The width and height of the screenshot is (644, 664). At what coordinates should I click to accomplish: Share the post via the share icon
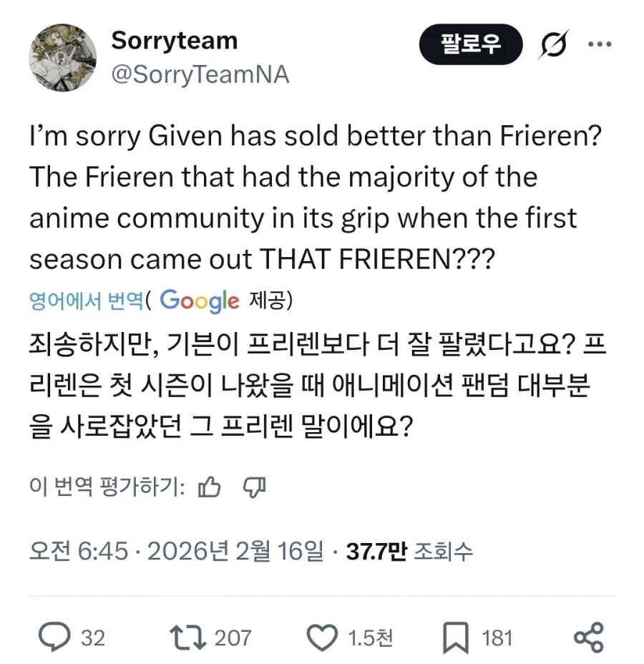[588, 636]
